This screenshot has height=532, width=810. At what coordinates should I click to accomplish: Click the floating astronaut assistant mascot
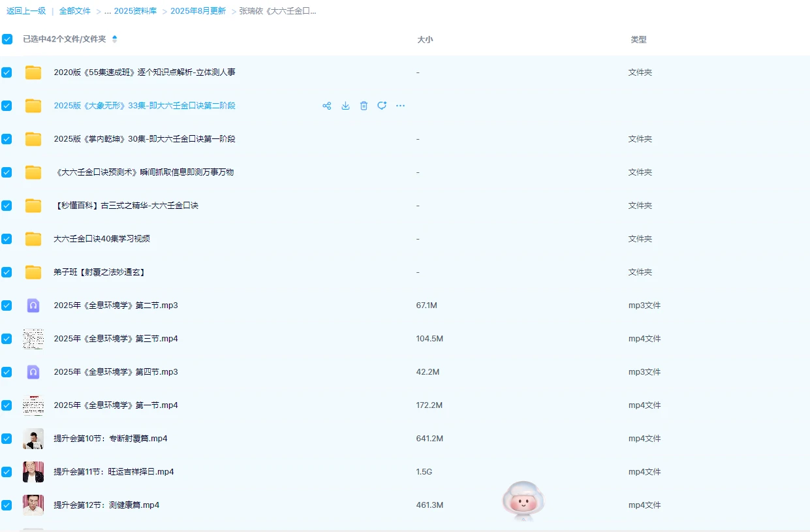pos(523,501)
